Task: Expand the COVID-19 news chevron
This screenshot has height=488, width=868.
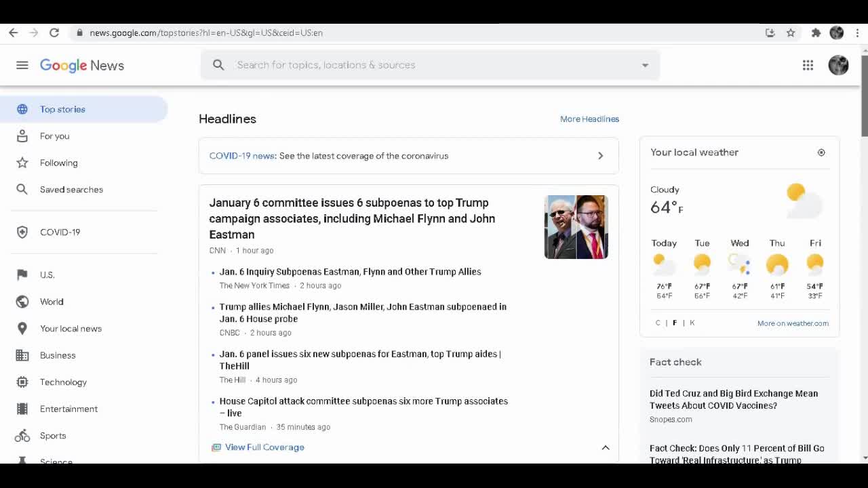Action: pos(600,156)
